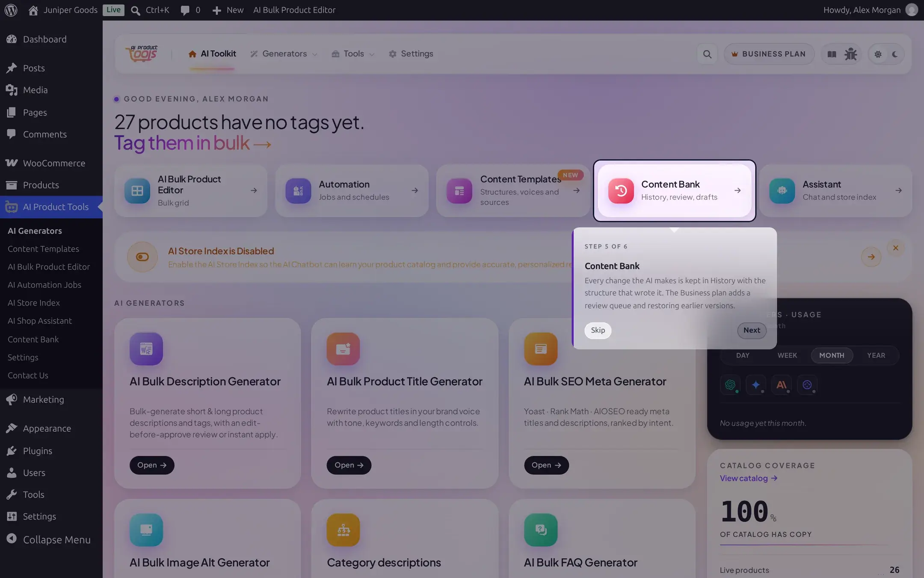Open the AI Bulk SEO Meta Generator
Image resolution: width=924 pixels, height=578 pixels.
point(546,465)
